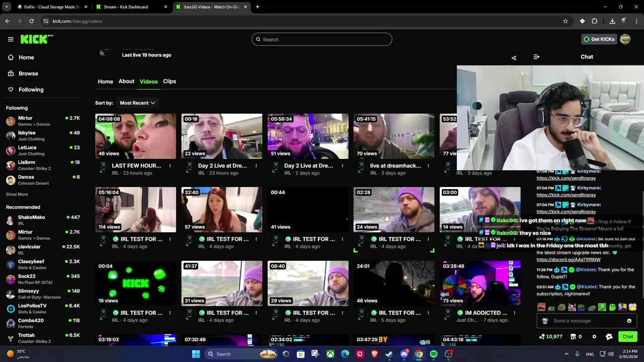Screen dimensions: 644x362
Task: Go back in browser history
Action: point(8,21)
